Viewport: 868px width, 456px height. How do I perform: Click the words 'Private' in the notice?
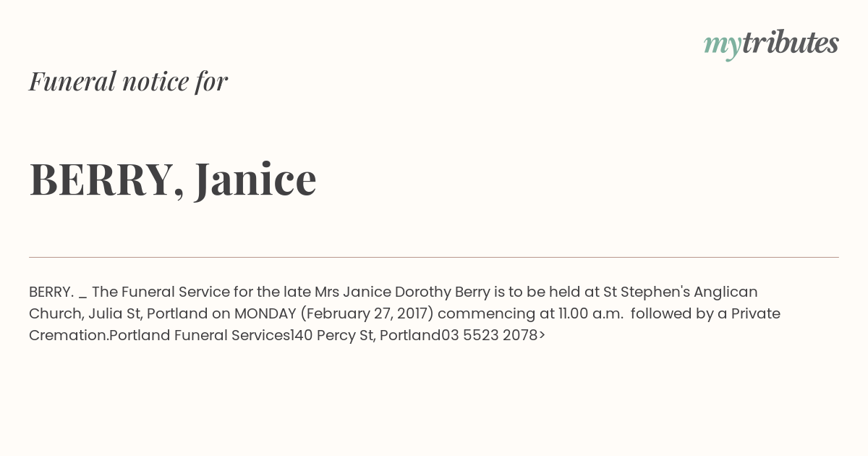point(756,313)
